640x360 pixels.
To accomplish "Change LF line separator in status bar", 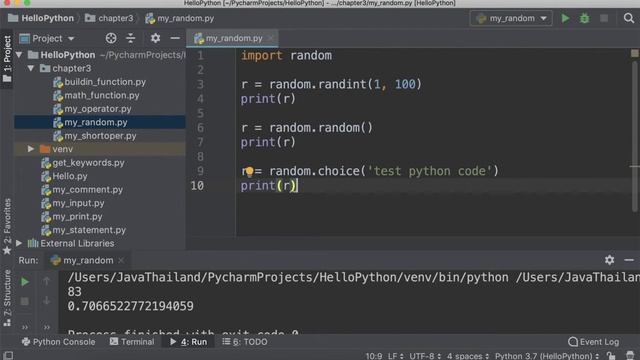I will click(396, 356).
